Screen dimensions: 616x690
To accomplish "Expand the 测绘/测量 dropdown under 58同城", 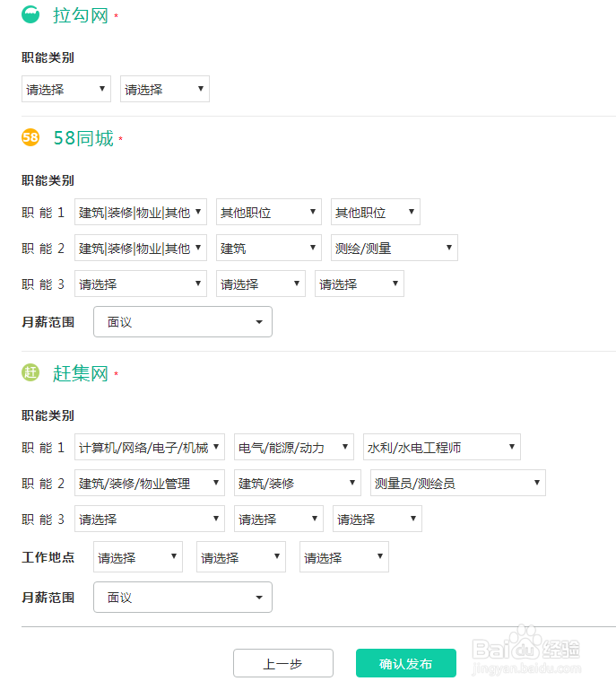I will click(x=394, y=249).
